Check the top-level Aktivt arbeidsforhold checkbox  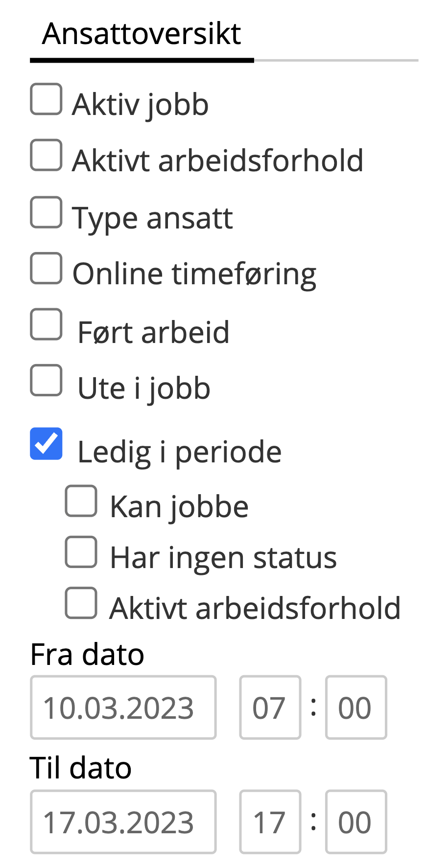coord(46,156)
